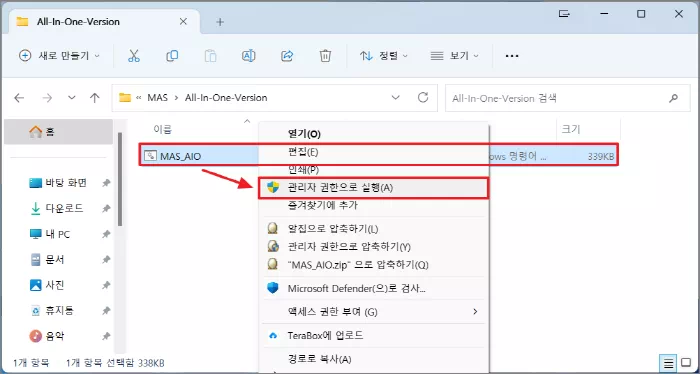
Task: Click the Delete trash icon
Action: [325, 56]
